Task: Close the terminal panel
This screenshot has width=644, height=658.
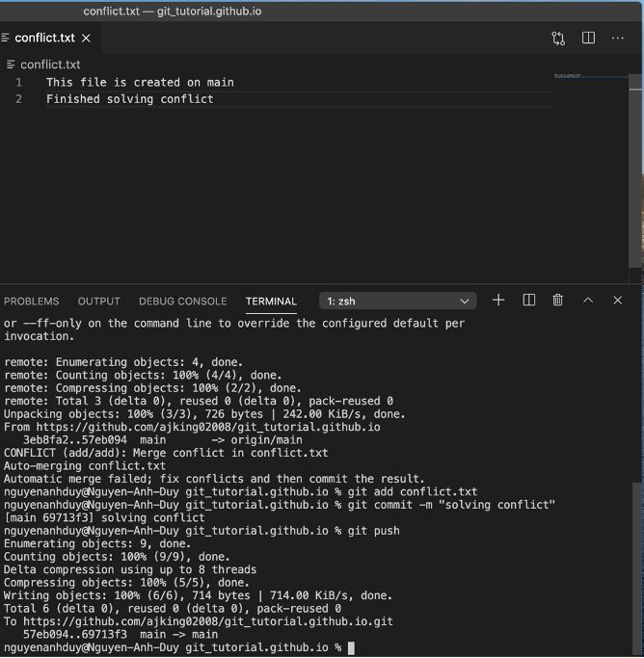Action: [x=618, y=301]
